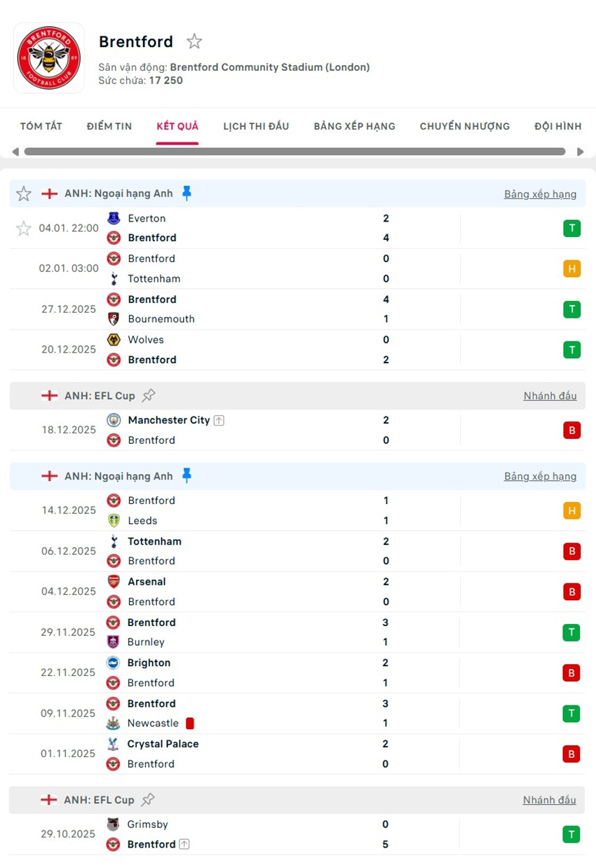The height and width of the screenshot is (868, 596).
Task: Click the England flag beside Ngoại hạng Anh
Action: [x=49, y=194]
